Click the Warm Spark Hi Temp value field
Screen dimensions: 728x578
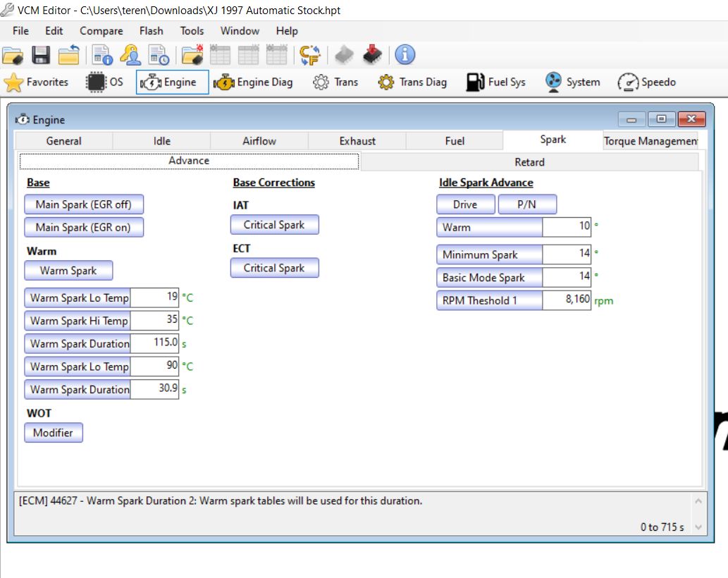click(x=154, y=321)
